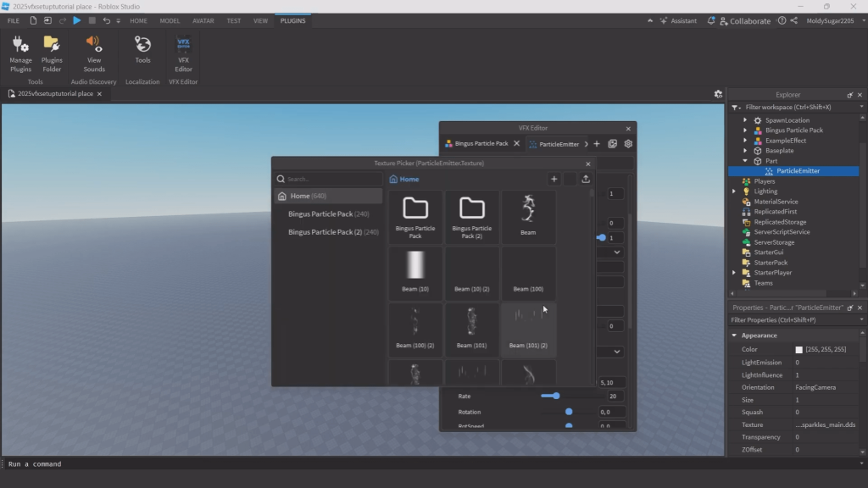868x488 pixels.
Task: Click the Redo arrow in quick toolbar
Action: click(63, 20)
